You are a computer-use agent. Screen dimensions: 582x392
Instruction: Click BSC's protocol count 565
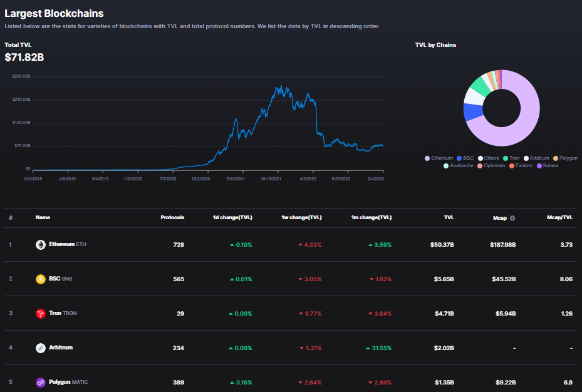(x=179, y=279)
